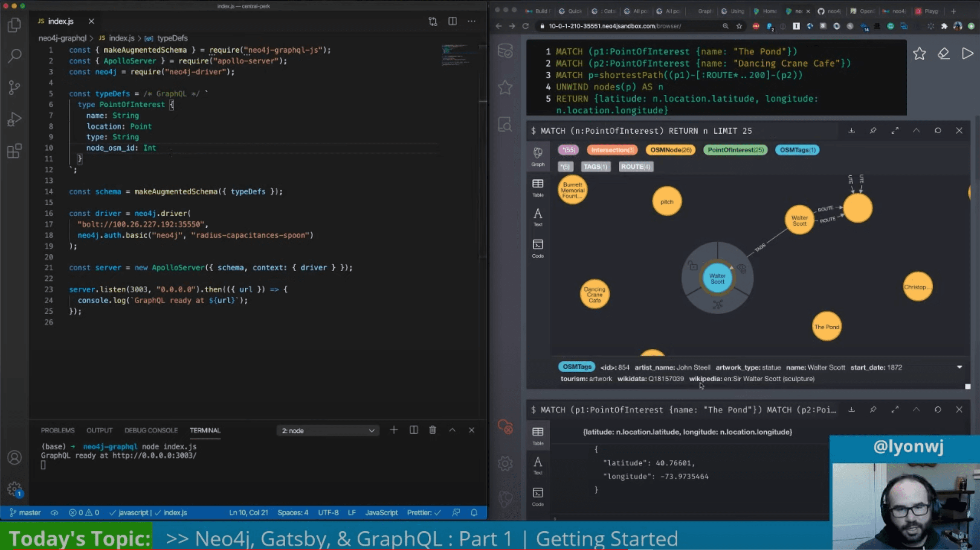Viewport: 980px width, 550px height.
Task: Expand the OSMTags properties detail arrow
Action: (959, 367)
